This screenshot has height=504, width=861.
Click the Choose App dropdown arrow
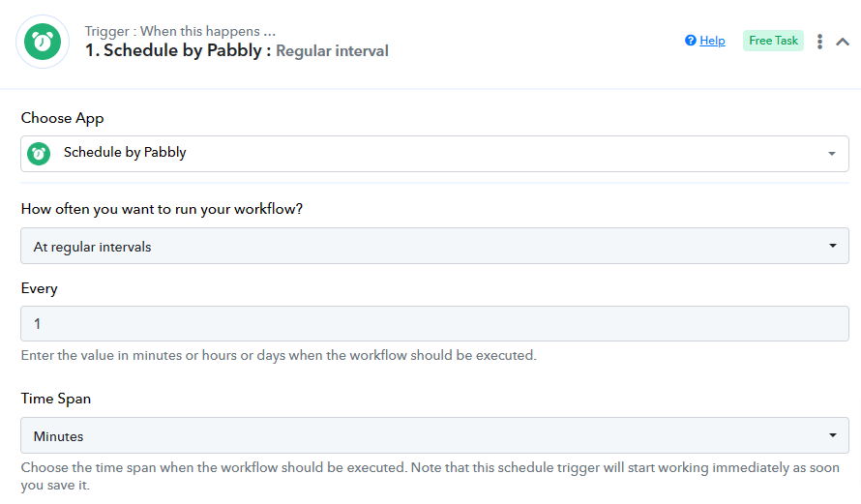pos(832,154)
